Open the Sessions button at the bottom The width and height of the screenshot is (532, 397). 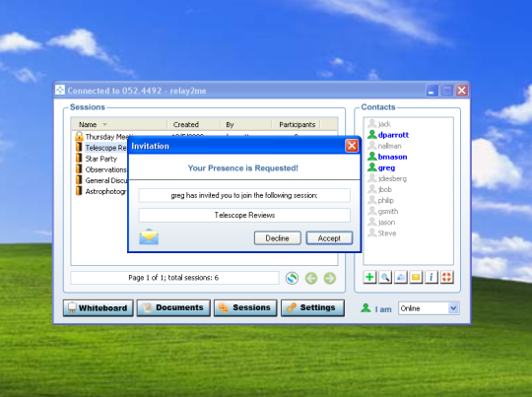click(x=245, y=307)
